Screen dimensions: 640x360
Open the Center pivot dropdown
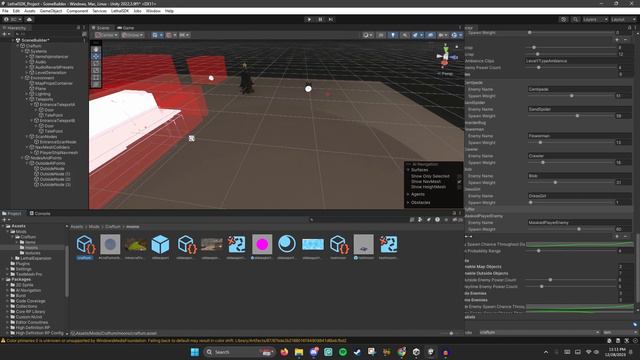point(106,35)
